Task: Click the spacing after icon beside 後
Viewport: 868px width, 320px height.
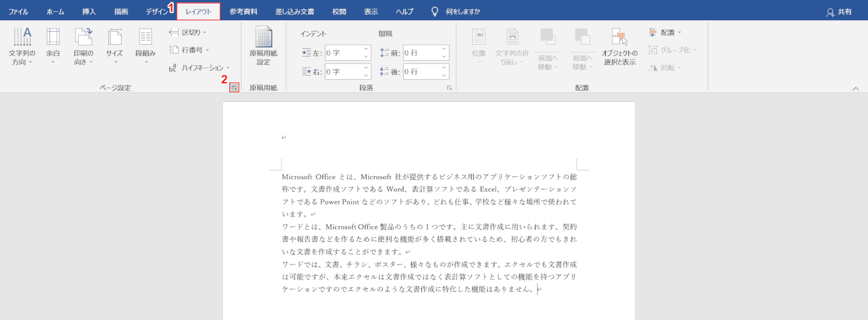Action: (x=385, y=72)
